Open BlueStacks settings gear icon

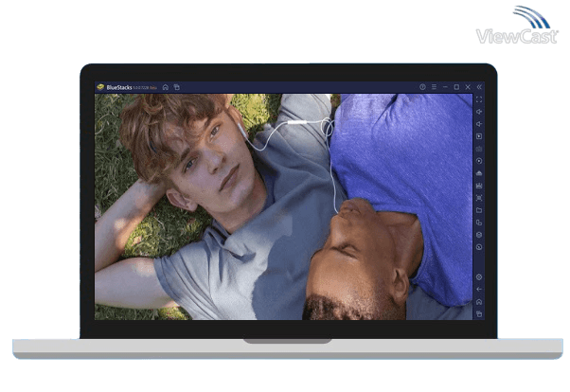tap(479, 277)
